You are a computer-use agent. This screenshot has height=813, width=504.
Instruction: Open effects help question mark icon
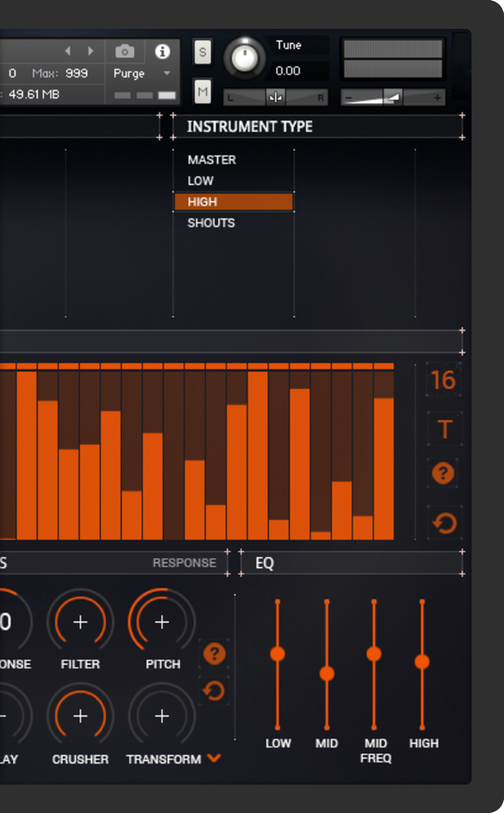click(x=214, y=654)
